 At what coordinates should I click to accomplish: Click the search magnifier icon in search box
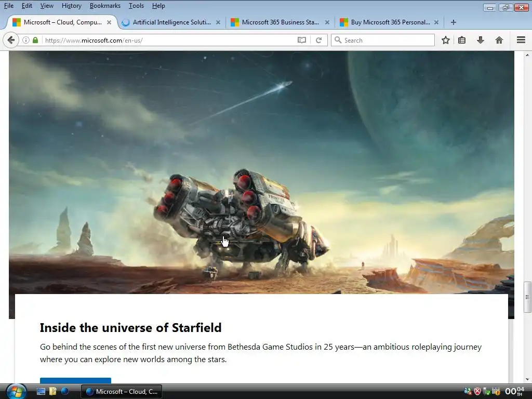tap(338, 40)
